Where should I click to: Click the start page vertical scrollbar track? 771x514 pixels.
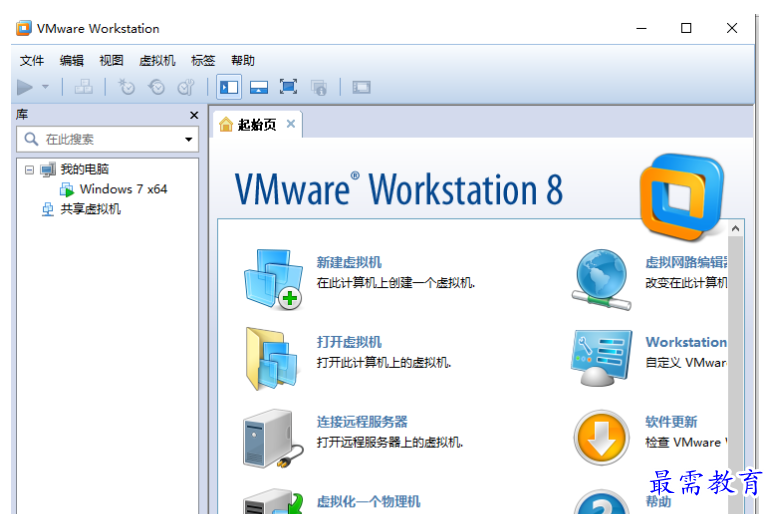736,374
